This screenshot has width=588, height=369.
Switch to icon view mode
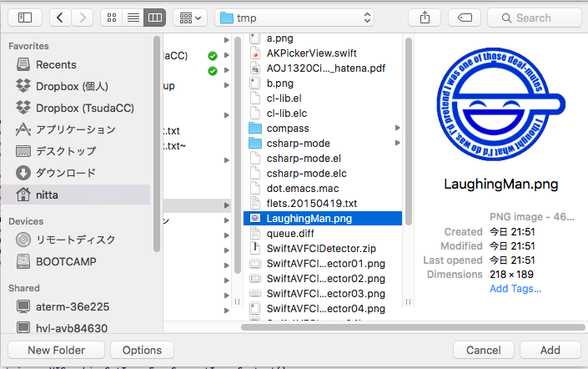(x=112, y=18)
